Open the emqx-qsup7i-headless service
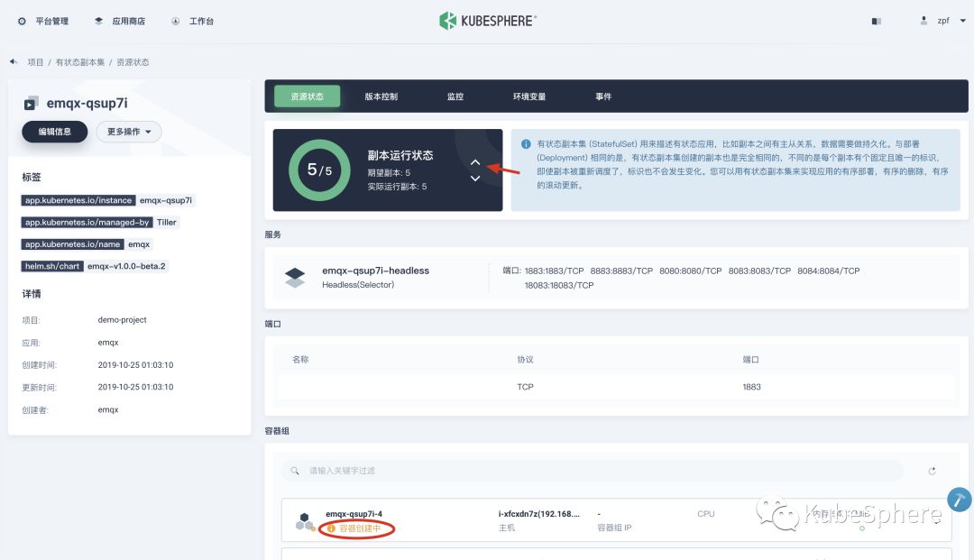The height and width of the screenshot is (560, 974). (x=375, y=271)
